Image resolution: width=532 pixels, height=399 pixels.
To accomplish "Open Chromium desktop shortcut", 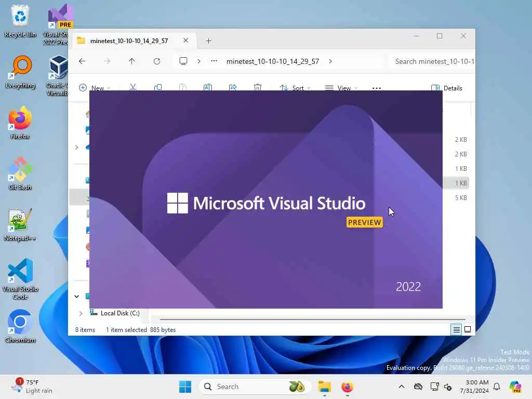I will click(x=20, y=326).
